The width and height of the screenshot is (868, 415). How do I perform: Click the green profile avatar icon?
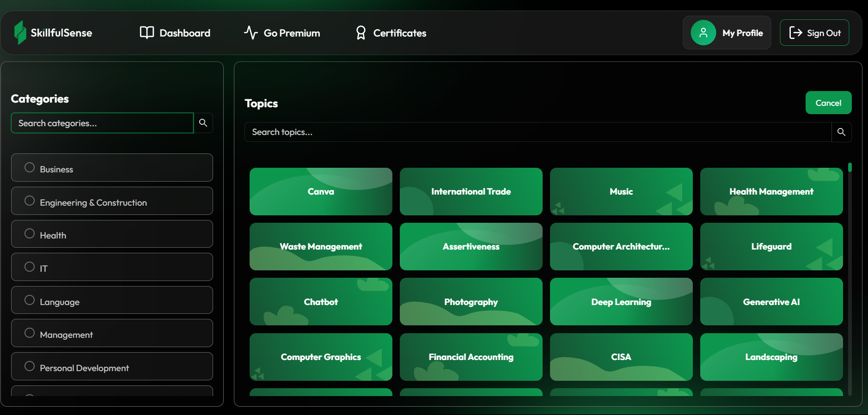click(x=703, y=32)
